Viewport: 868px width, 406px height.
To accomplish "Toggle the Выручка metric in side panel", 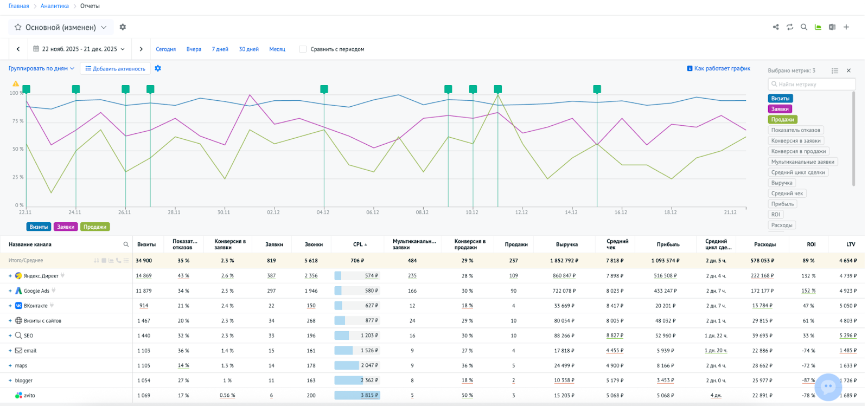I will (x=782, y=183).
